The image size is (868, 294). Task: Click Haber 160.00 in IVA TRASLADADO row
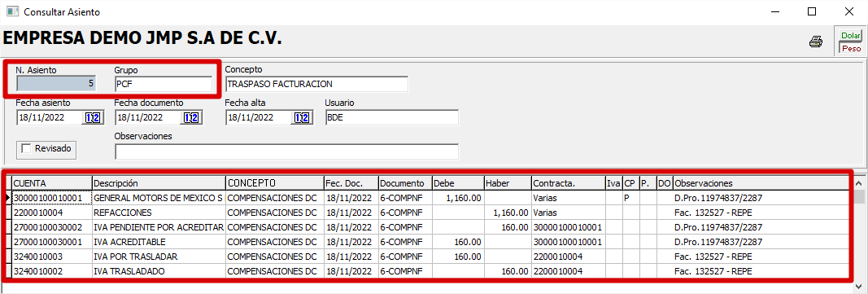point(507,271)
